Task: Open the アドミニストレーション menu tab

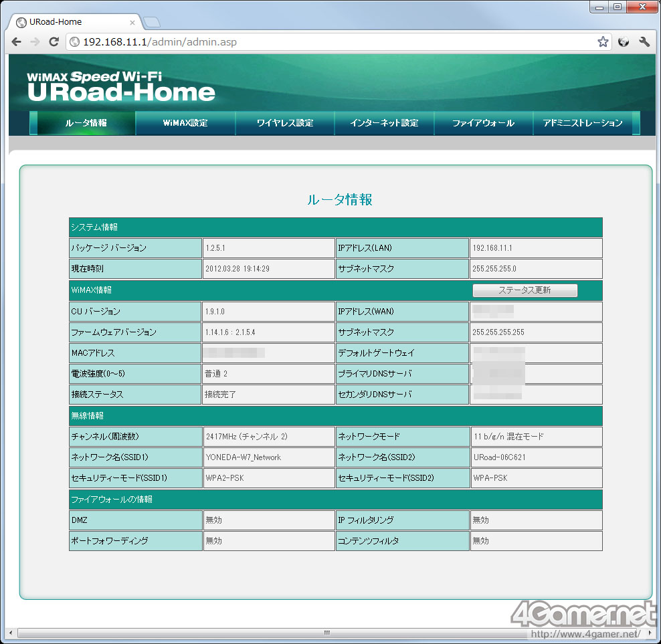Action: (583, 122)
